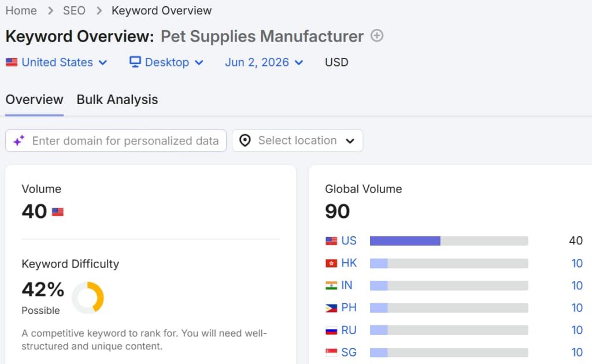This screenshot has width=592, height=364.
Task: Click the Keyword Difficulty heading
Action: 70,264
